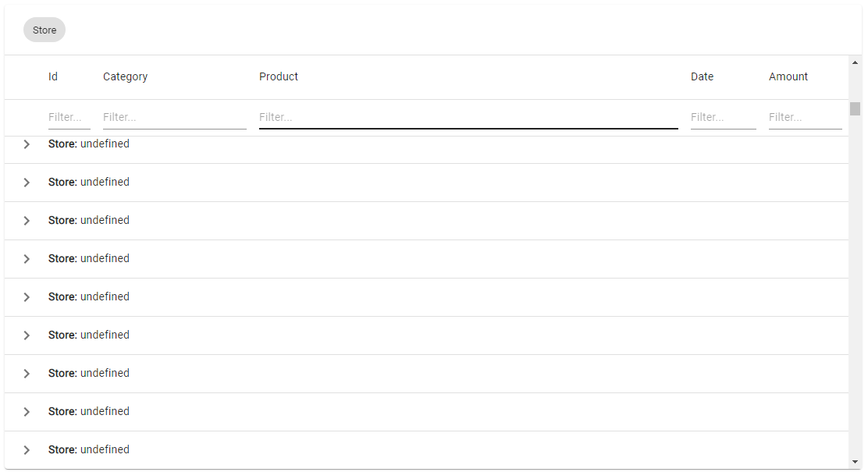Expand the last visible Store group row
This screenshot has width=868, height=472.
(26, 449)
